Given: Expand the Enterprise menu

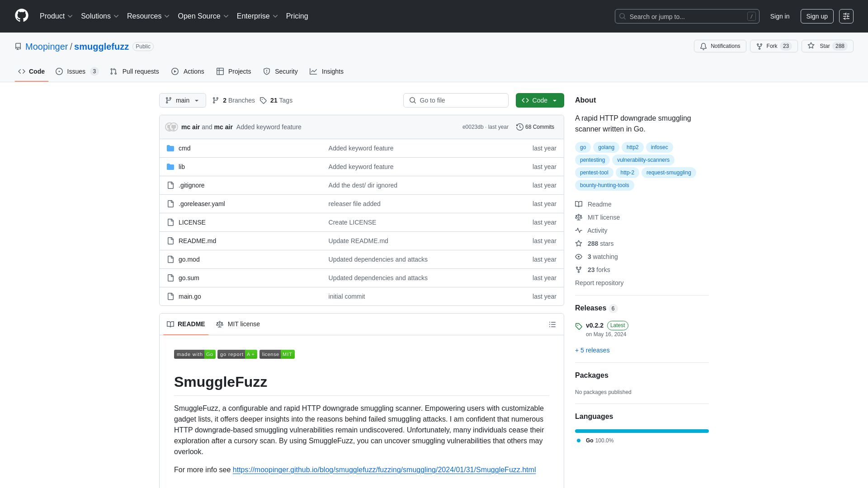Looking at the screenshot, I should (x=257, y=16).
